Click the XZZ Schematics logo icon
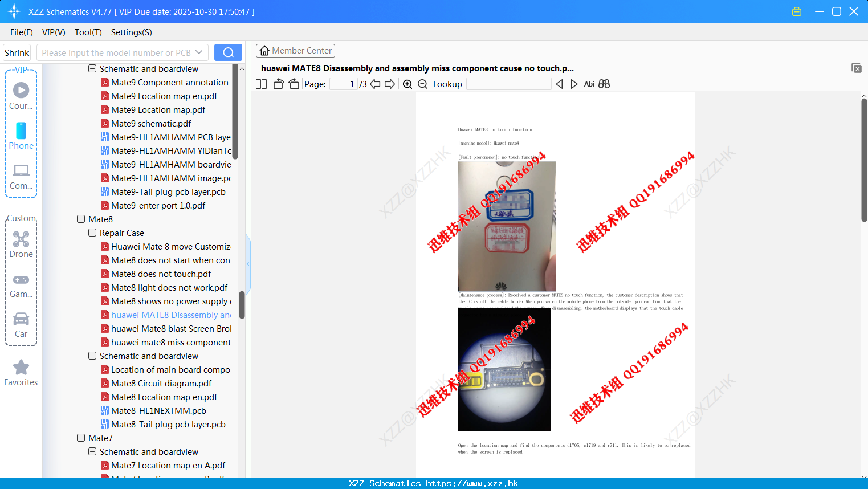The image size is (868, 489). coord(14,11)
